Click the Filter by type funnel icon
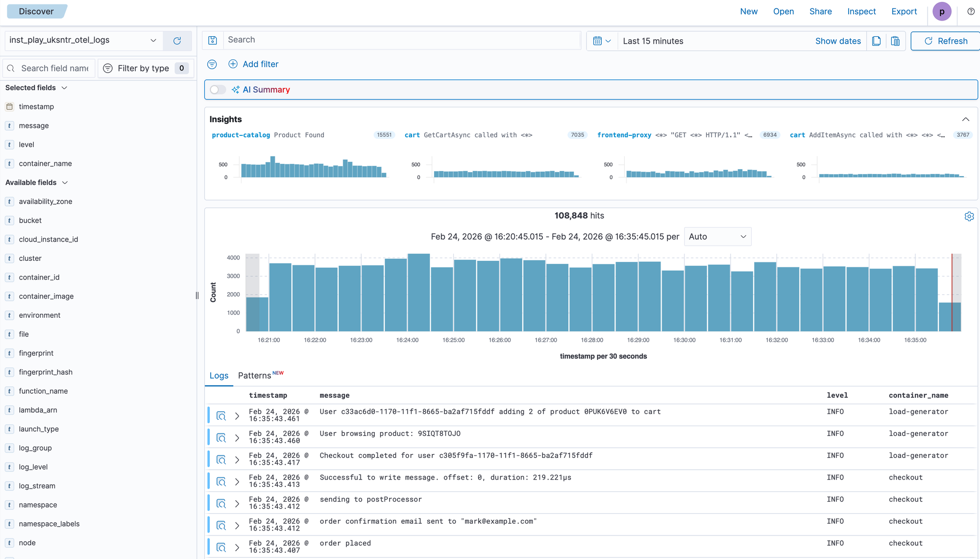 [x=107, y=68]
